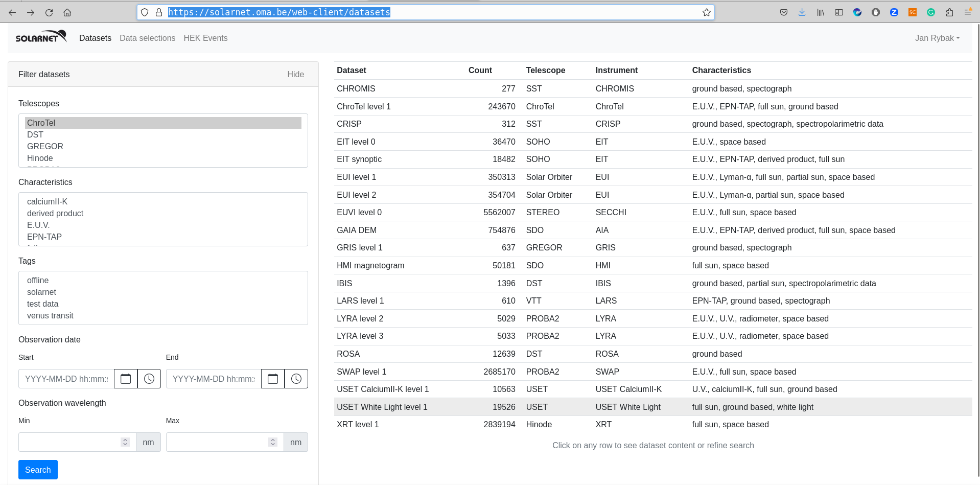Open the browser extensions puzzle icon
The width and height of the screenshot is (980, 485).
pyautogui.click(x=949, y=12)
